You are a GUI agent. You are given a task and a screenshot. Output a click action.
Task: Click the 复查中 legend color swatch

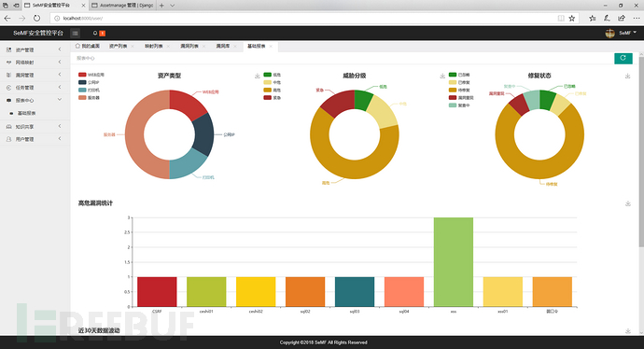453,105
